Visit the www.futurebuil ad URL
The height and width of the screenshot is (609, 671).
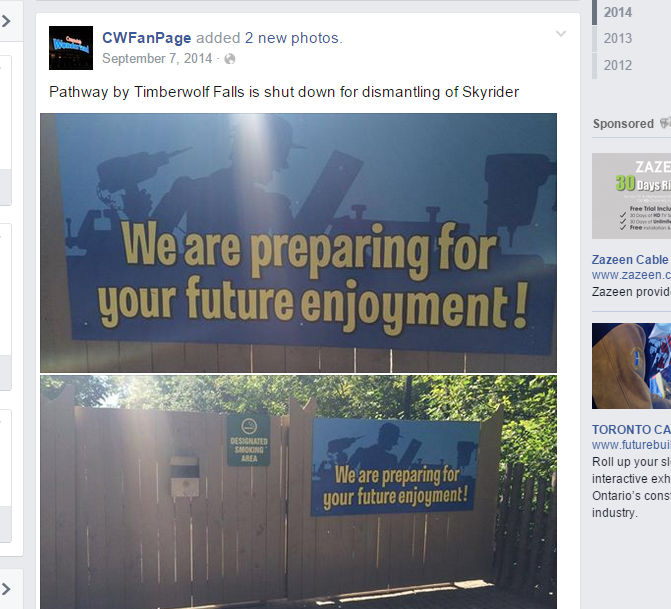[631, 445]
